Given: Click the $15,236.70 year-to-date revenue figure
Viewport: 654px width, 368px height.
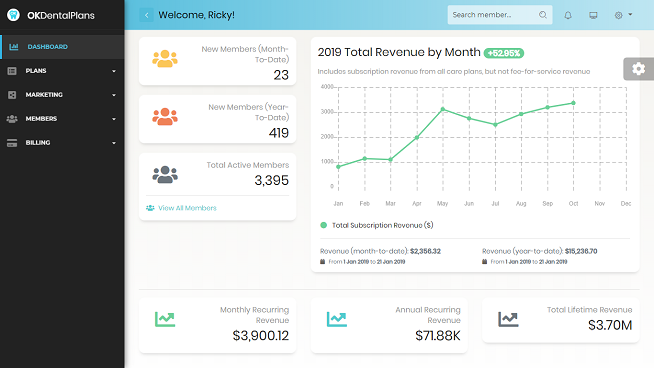Looking at the screenshot, I should (581, 251).
